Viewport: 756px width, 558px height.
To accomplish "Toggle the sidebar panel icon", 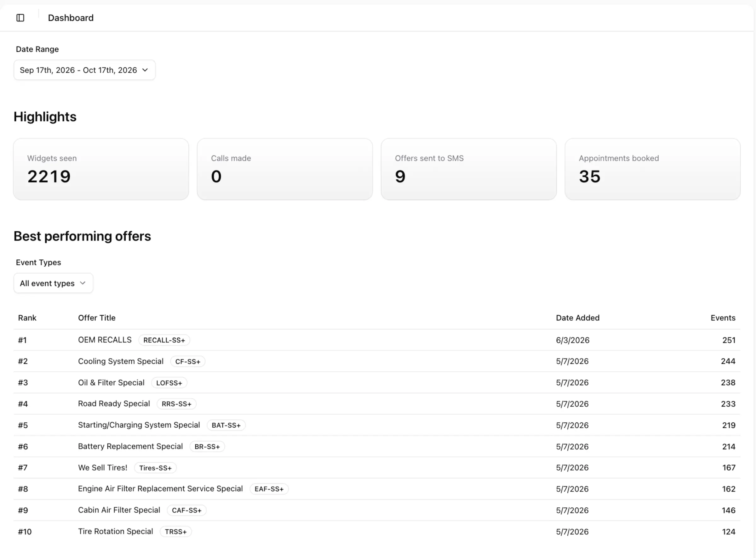I will [20, 18].
